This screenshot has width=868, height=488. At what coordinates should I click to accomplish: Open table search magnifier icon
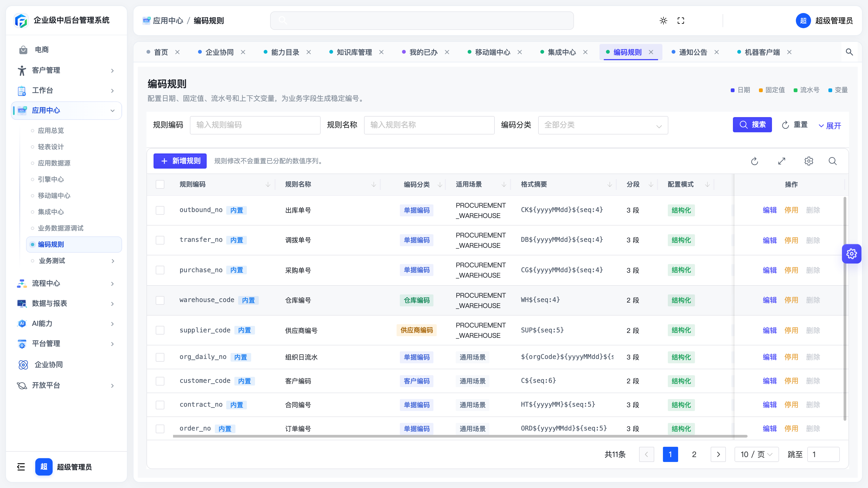coord(833,161)
